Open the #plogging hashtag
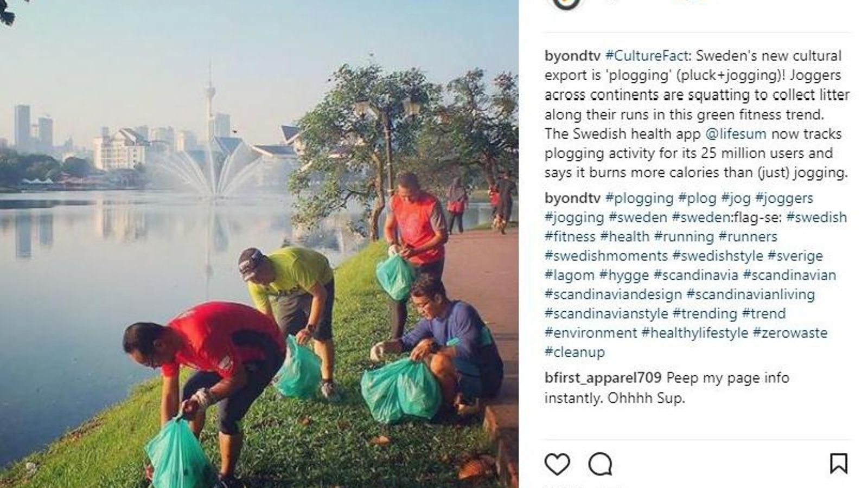The width and height of the screenshot is (868, 488). click(639, 198)
